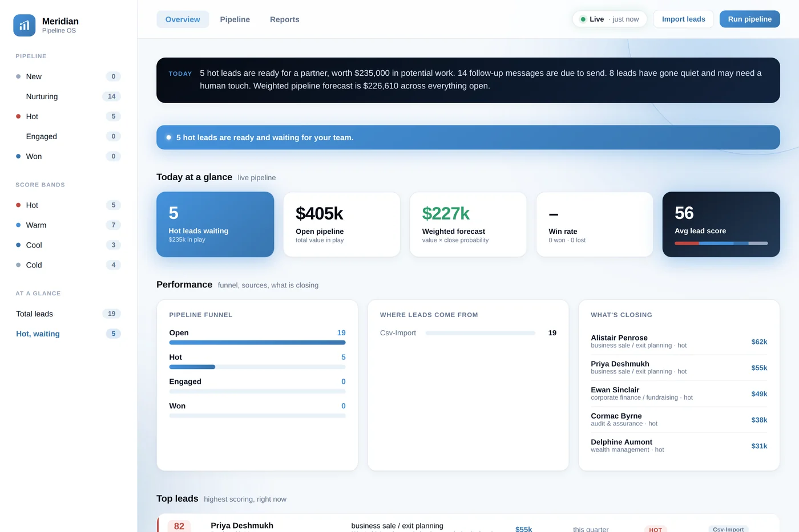Viewport: 799px width, 532px height.
Task: Open Priya Deshmukh in What's Closing
Action: (679, 368)
